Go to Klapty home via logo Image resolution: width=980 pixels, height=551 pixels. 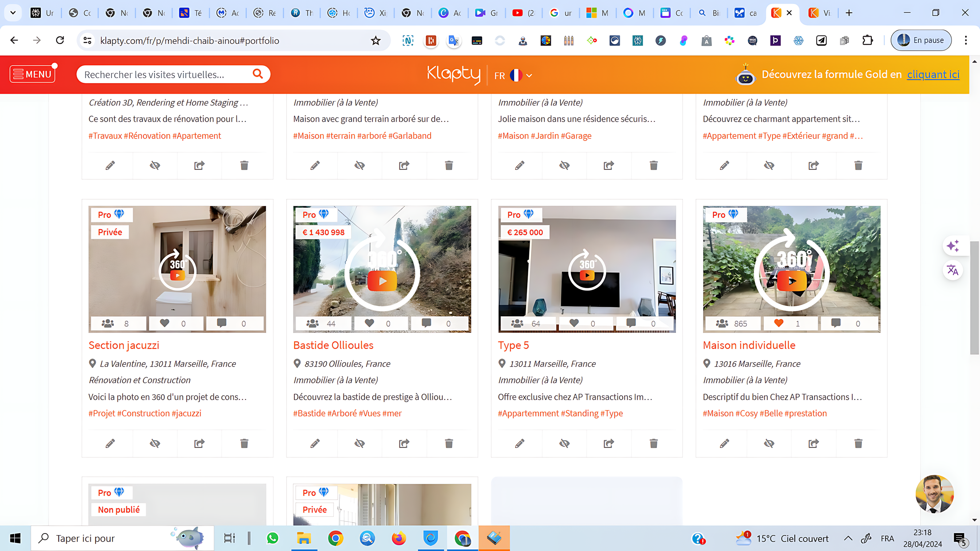tap(454, 75)
